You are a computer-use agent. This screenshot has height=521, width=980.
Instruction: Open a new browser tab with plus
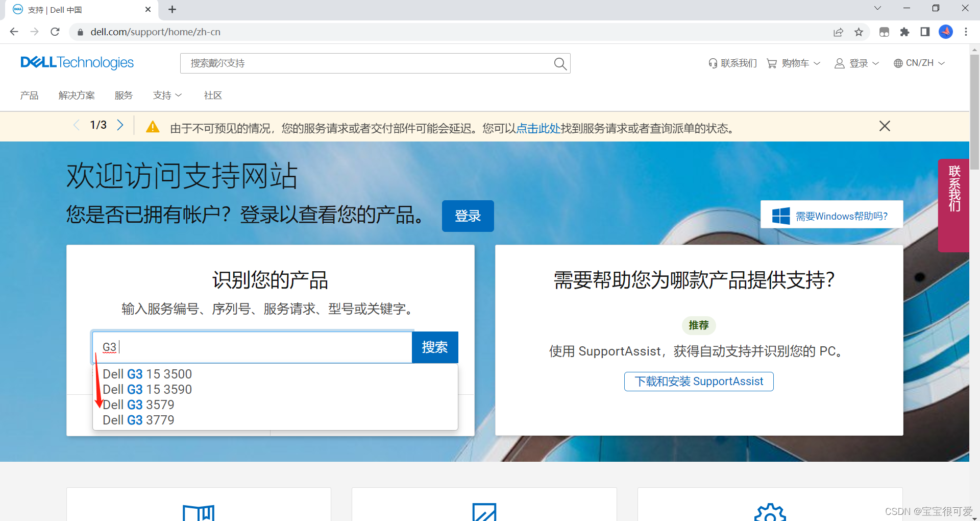pyautogui.click(x=172, y=9)
